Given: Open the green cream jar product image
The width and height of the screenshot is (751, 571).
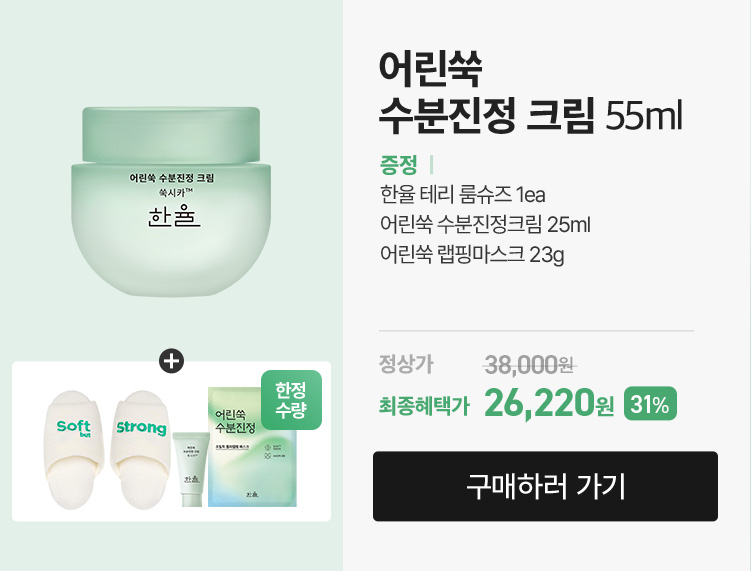Looking at the screenshot, I should [x=171, y=201].
